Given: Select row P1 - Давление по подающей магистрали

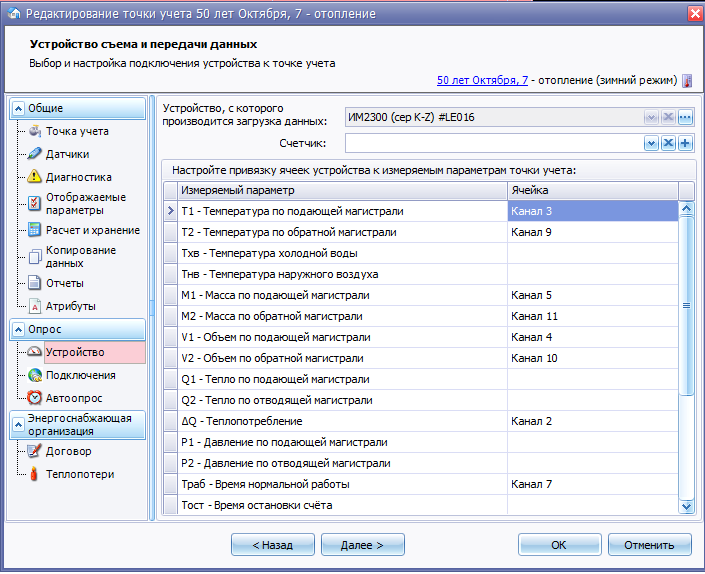Looking at the screenshot, I should point(421,442).
